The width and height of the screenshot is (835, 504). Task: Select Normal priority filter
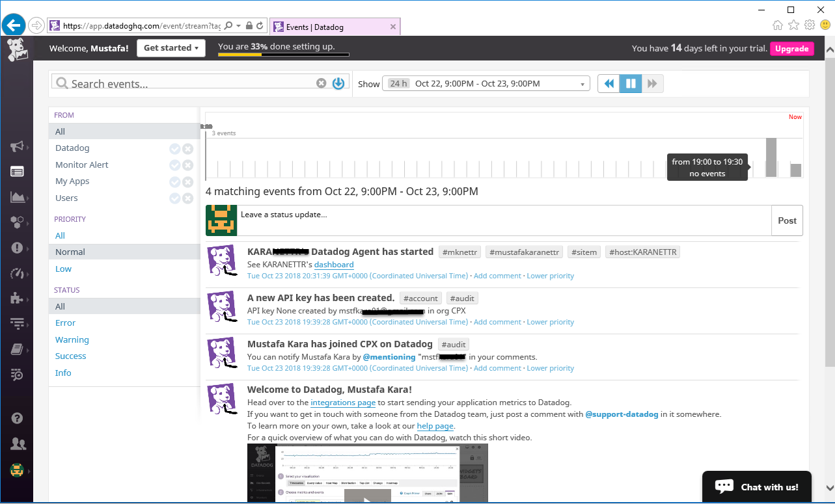[124, 252]
